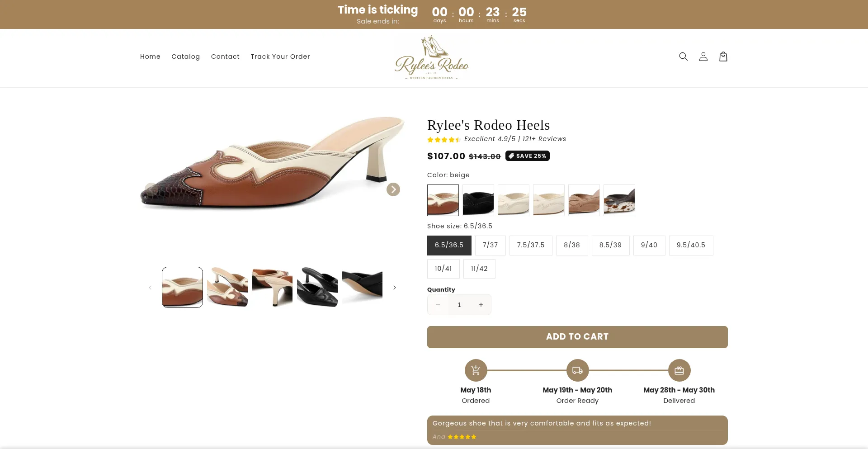Choose the beige and brown color swatch
This screenshot has height=449, width=868.
[x=443, y=200]
